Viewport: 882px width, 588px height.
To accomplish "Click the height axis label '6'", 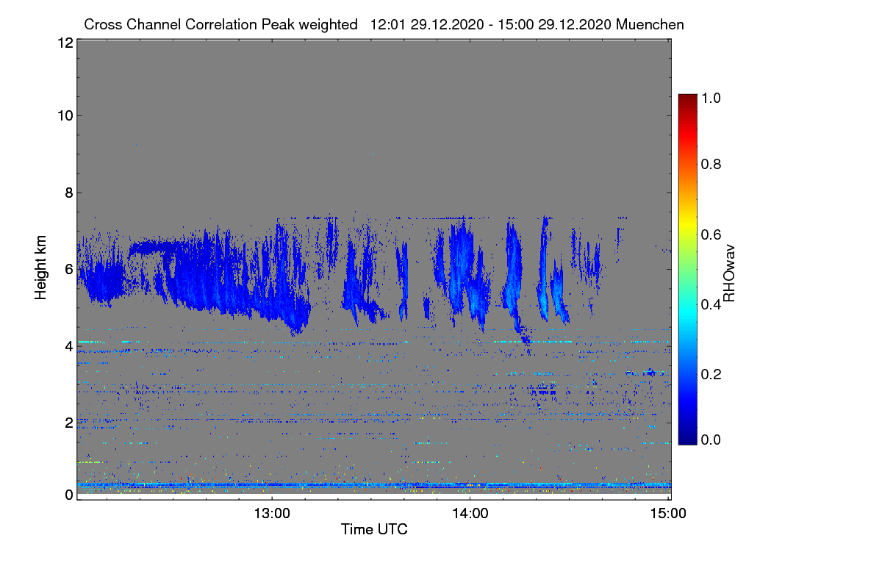I will [x=68, y=269].
